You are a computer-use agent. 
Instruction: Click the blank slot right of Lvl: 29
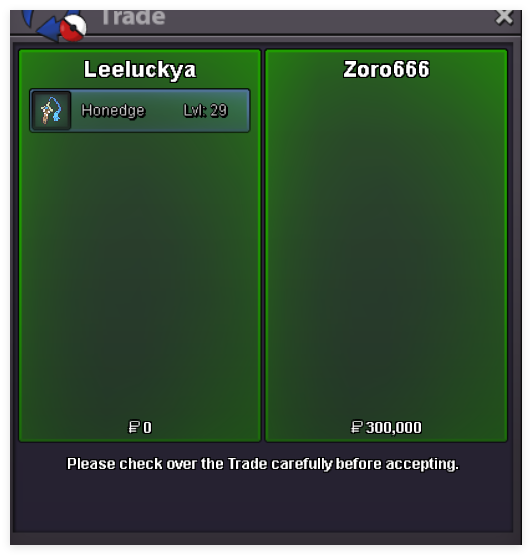click(x=238, y=110)
